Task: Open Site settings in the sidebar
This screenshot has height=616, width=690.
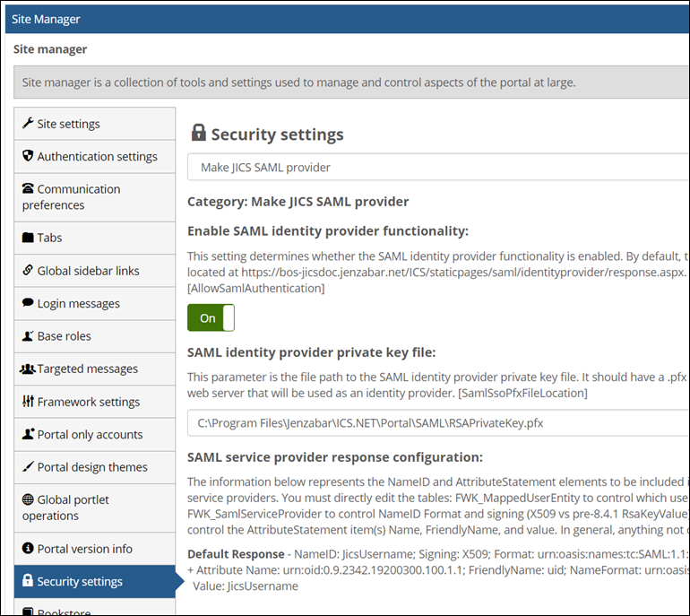Action: point(95,124)
